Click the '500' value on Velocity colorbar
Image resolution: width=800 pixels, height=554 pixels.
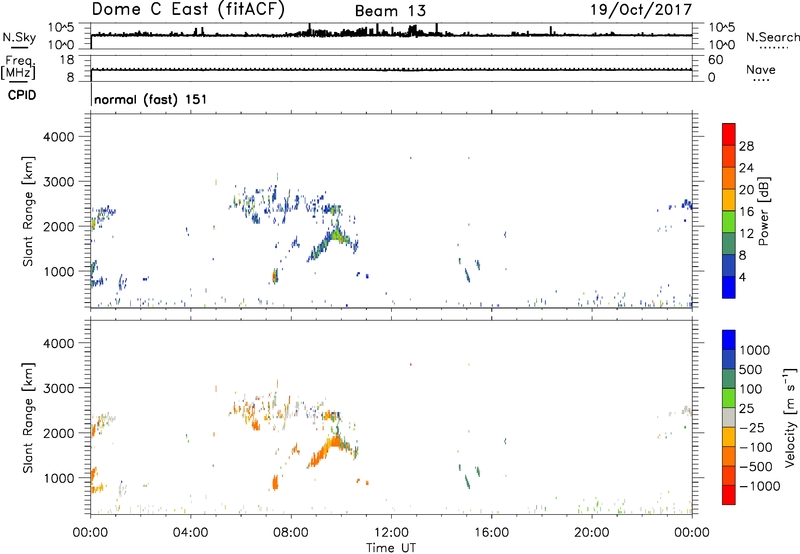751,370
